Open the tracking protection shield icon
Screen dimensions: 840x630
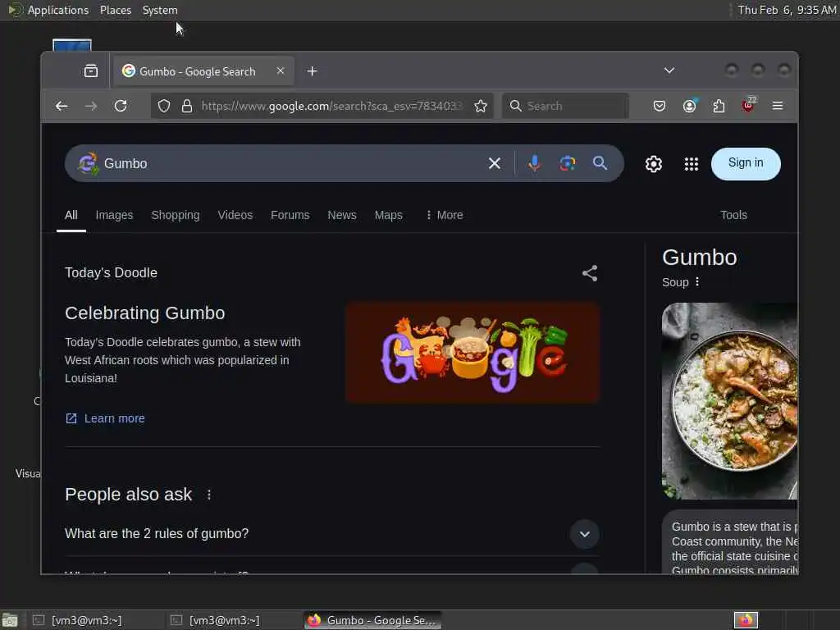[164, 106]
